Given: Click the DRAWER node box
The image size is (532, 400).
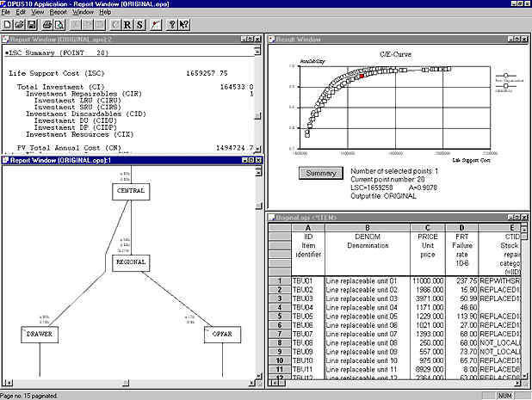Looking at the screenshot, I should point(39,333).
